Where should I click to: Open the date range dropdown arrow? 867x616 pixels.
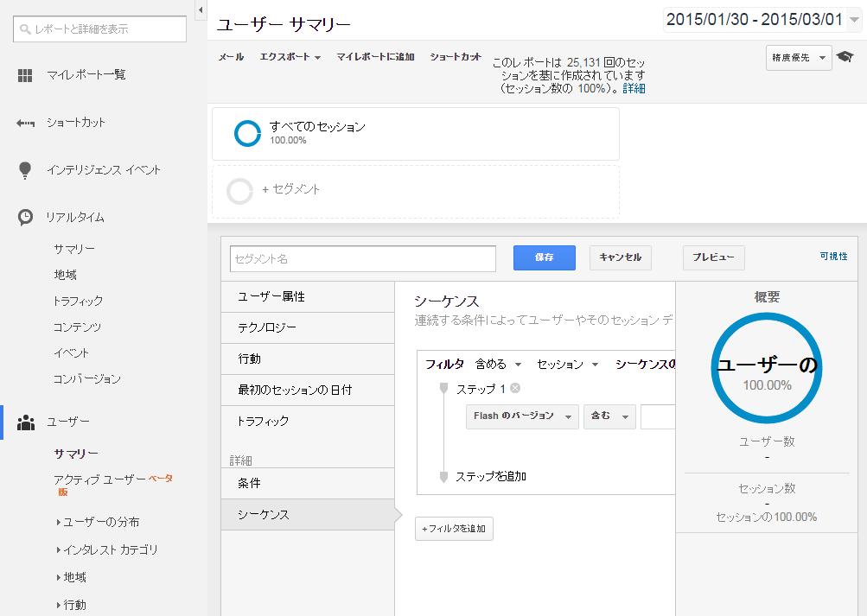tap(854, 20)
